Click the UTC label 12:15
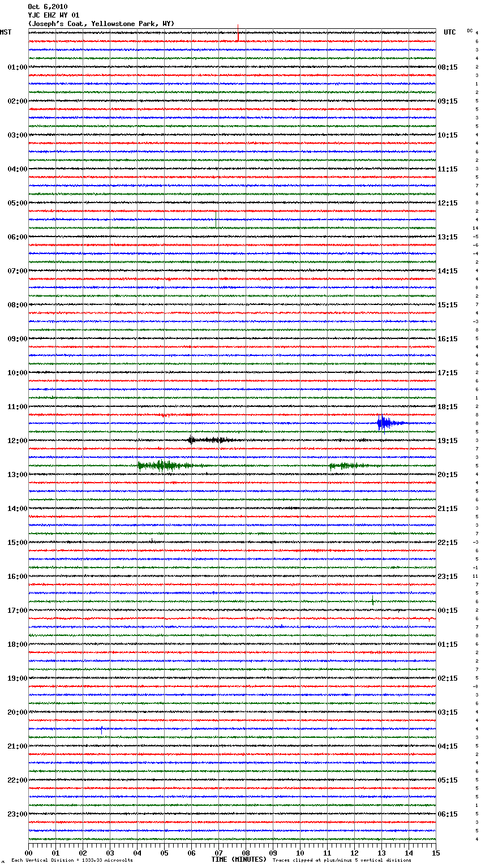The width and height of the screenshot is (481, 868). [448, 203]
